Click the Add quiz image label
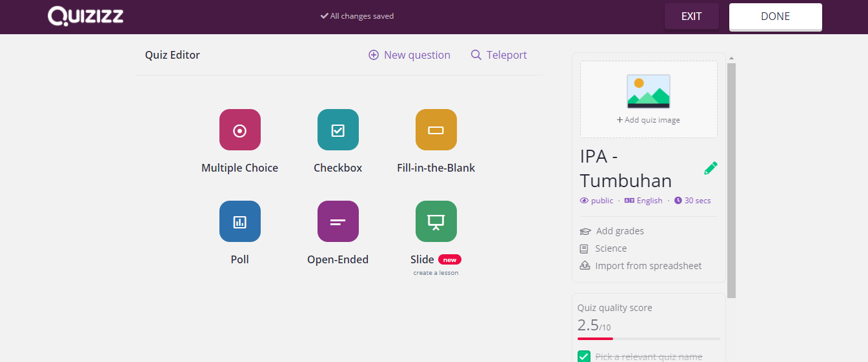The width and height of the screenshot is (868, 362). pos(649,120)
